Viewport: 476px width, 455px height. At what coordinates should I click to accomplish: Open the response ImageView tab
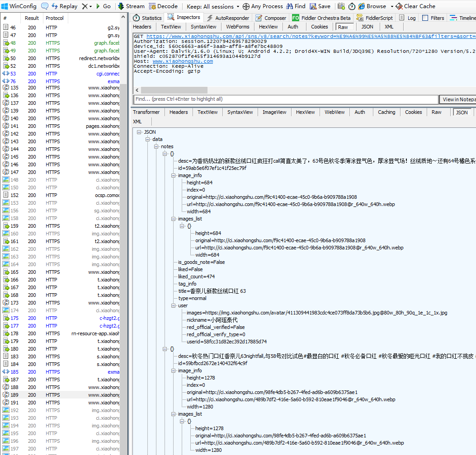pyautogui.click(x=274, y=112)
